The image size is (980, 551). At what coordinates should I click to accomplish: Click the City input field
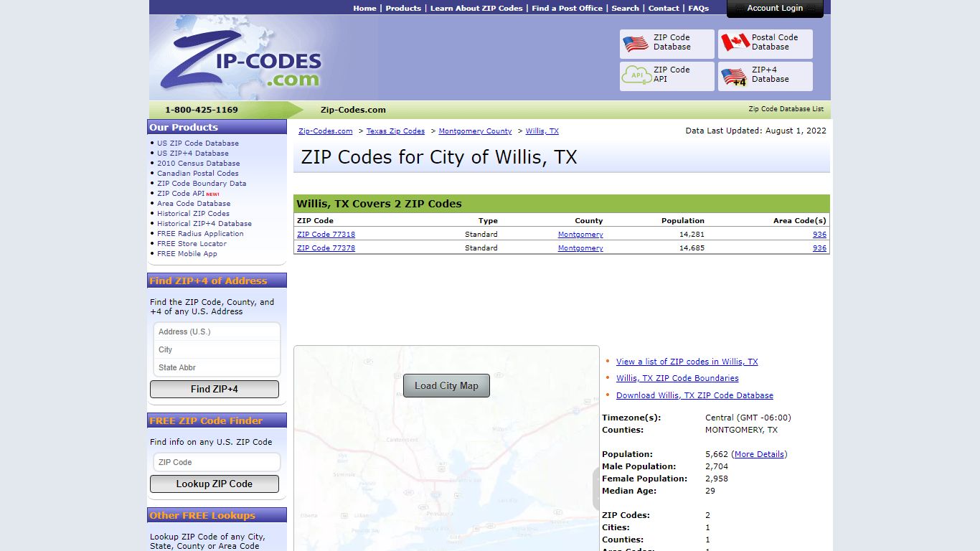(217, 349)
